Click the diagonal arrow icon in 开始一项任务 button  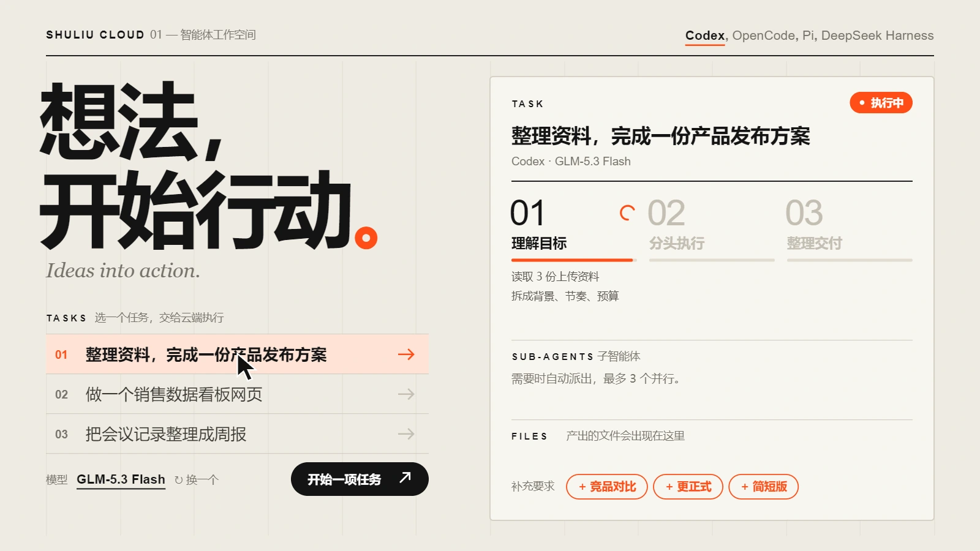coord(405,478)
